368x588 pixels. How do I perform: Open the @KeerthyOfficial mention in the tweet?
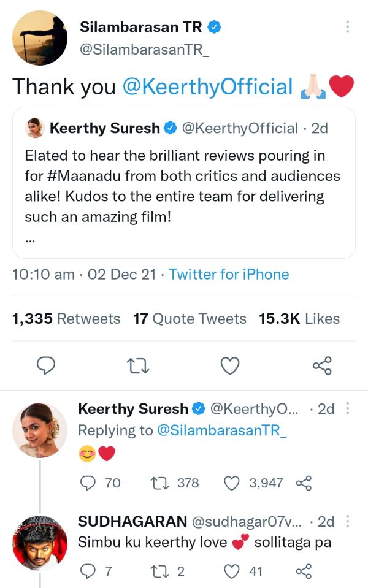208,87
